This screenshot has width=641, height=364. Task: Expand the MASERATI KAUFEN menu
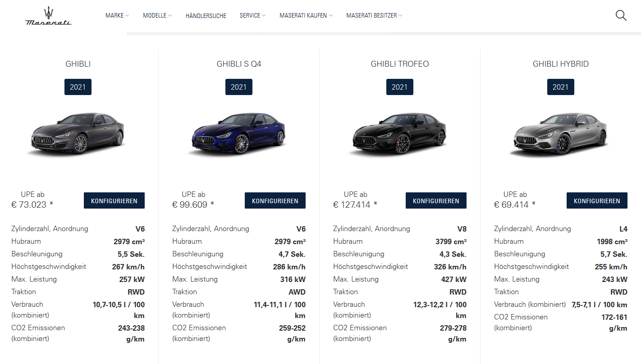[306, 15]
